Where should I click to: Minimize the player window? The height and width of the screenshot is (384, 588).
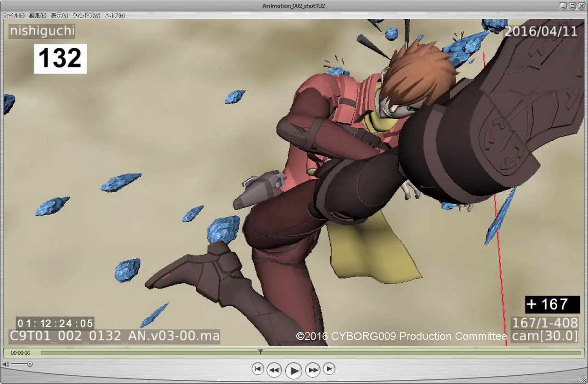coord(564,6)
